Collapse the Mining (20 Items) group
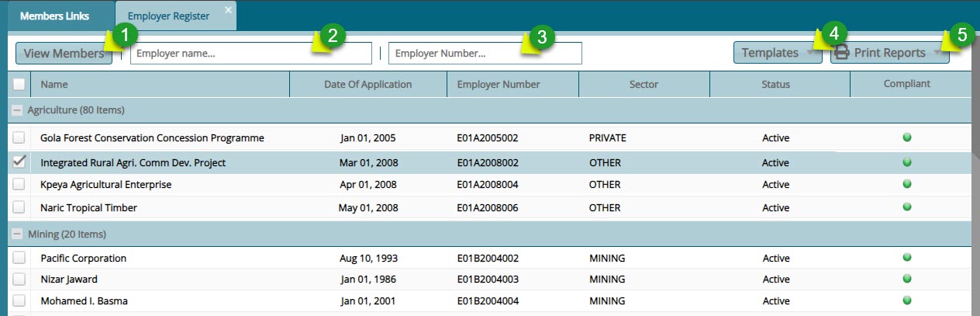Screen dimensions: 980x316 (x=16, y=234)
